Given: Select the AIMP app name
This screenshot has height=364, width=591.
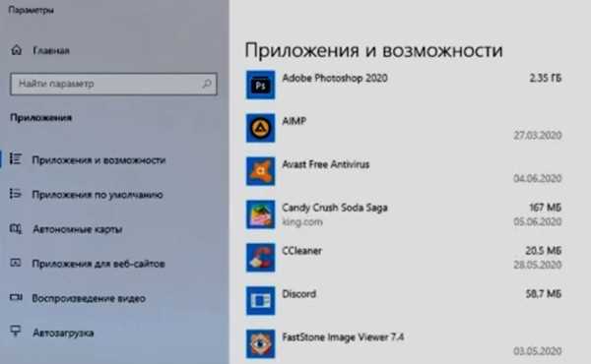Looking at the screenshot, I should point(294,121).
